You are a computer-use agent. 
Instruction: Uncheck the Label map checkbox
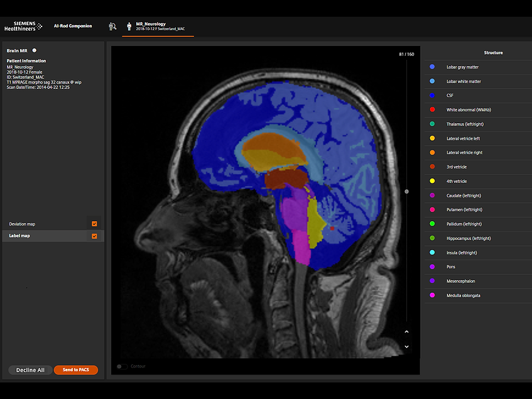coord(94,236)
